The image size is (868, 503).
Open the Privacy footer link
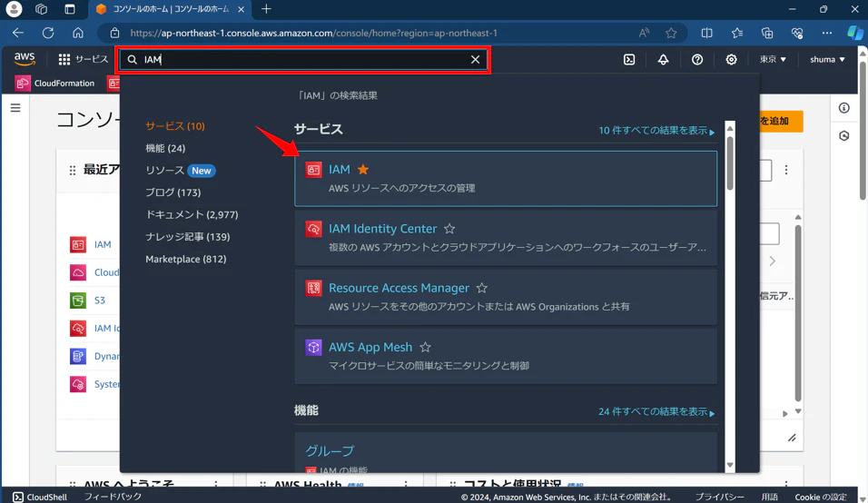(x=720, y=497)
